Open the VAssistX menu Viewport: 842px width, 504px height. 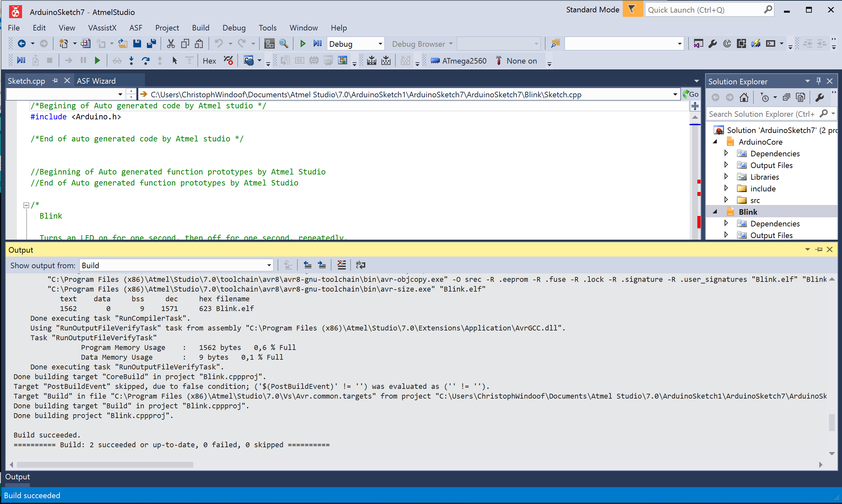pos(102,28)
